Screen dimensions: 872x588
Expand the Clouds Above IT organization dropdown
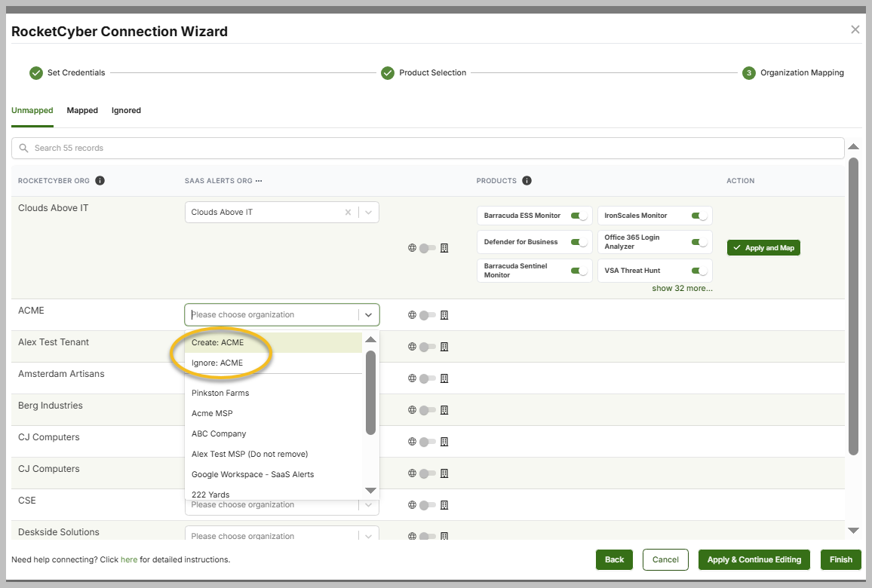click(369, 213)
